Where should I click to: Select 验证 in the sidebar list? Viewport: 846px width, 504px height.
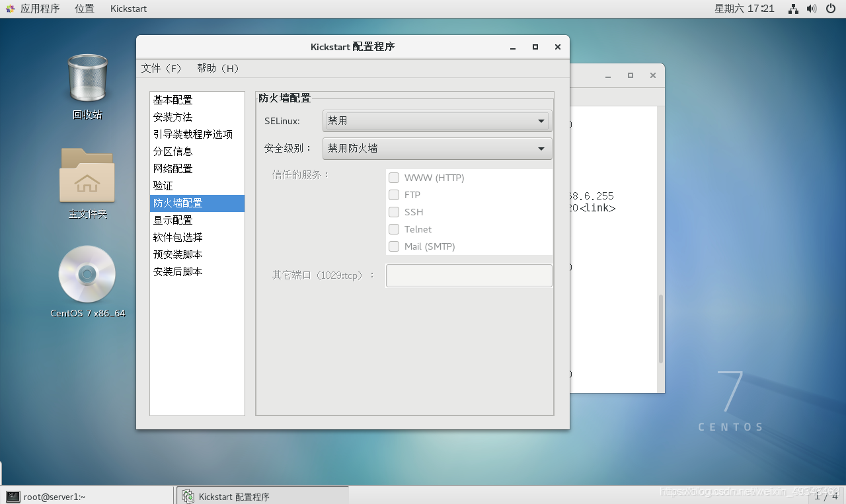197,186
